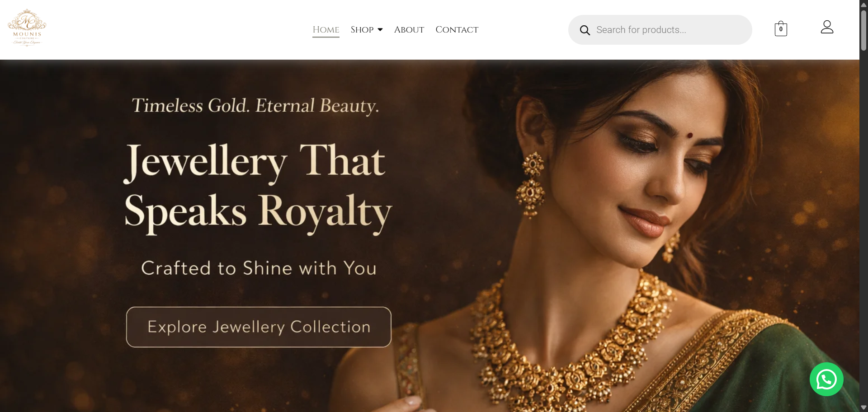Click the Mounis Couture logo
The image size is (868, 412).
pos(27,28)
